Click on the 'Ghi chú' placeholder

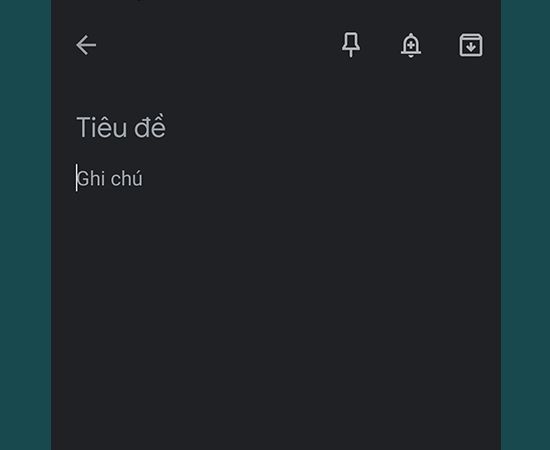point(110,179)
